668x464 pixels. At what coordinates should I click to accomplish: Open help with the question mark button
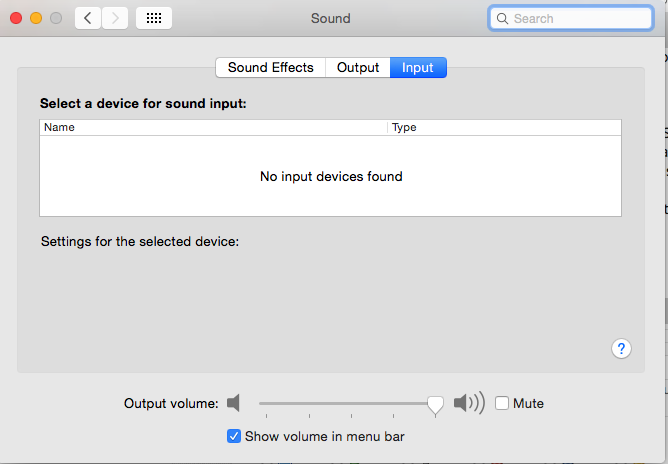[621, 349]
